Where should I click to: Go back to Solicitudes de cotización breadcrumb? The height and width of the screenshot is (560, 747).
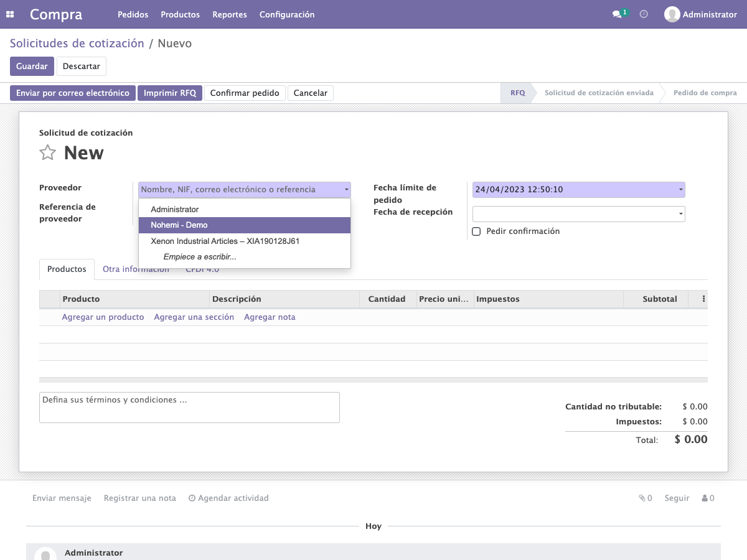77,44
